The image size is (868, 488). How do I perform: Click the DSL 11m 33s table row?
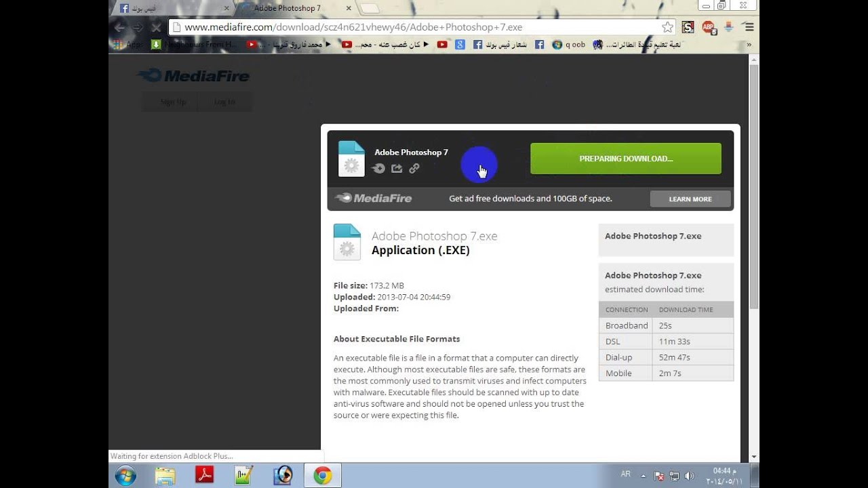tap(666, 341)
